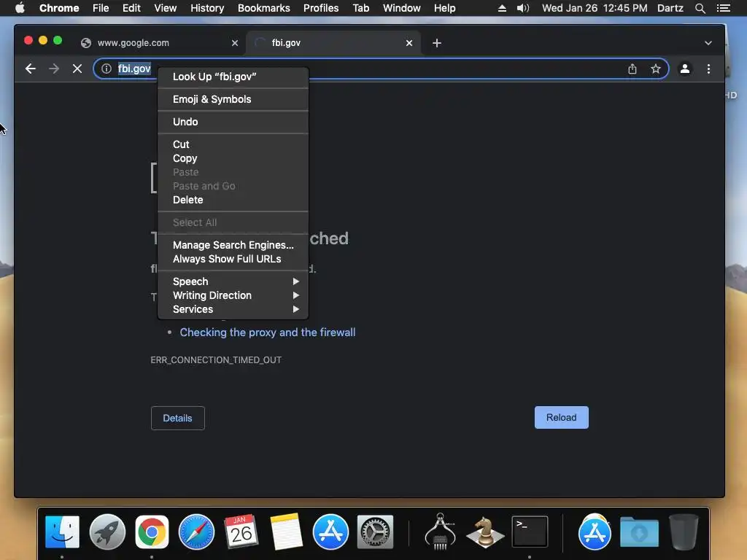Image resolution: width=747 pixels, height=560 pixels.
Task: Click the Dartz user name in menu bar
Action: tap(670, 8)
